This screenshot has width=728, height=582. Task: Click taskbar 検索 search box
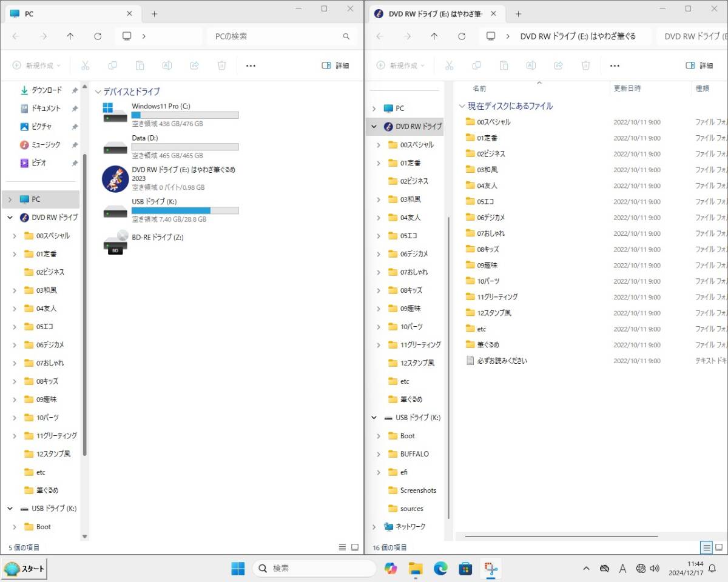coord(314,568)
